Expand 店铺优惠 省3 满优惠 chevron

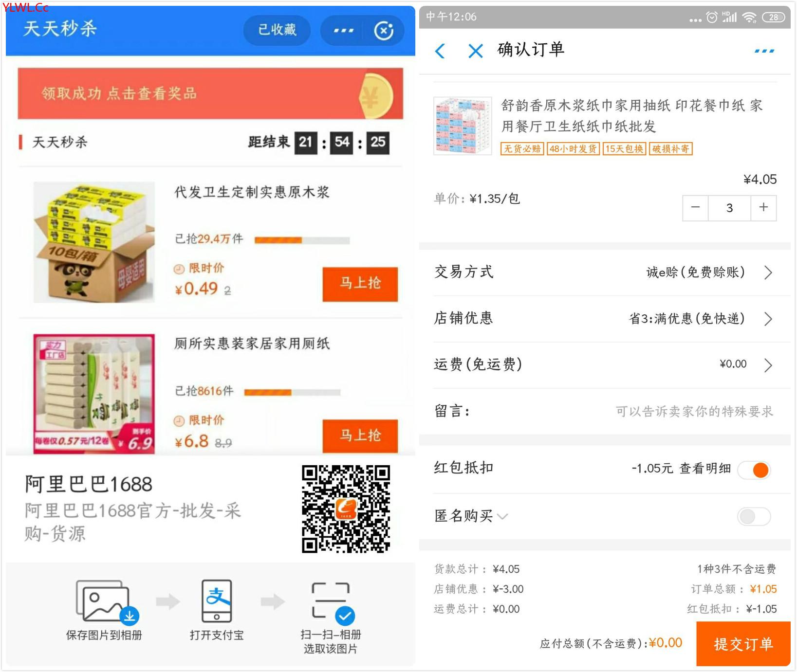pos(768,319)
